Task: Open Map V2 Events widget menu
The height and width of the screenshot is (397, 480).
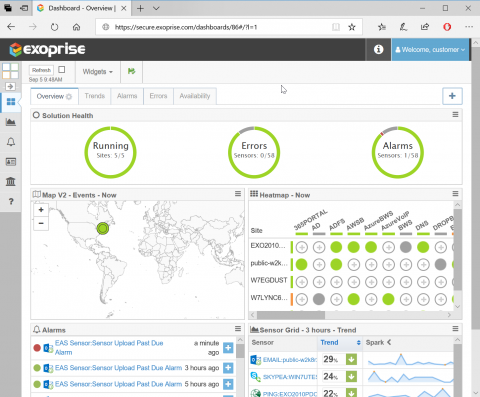Action: 238,194
